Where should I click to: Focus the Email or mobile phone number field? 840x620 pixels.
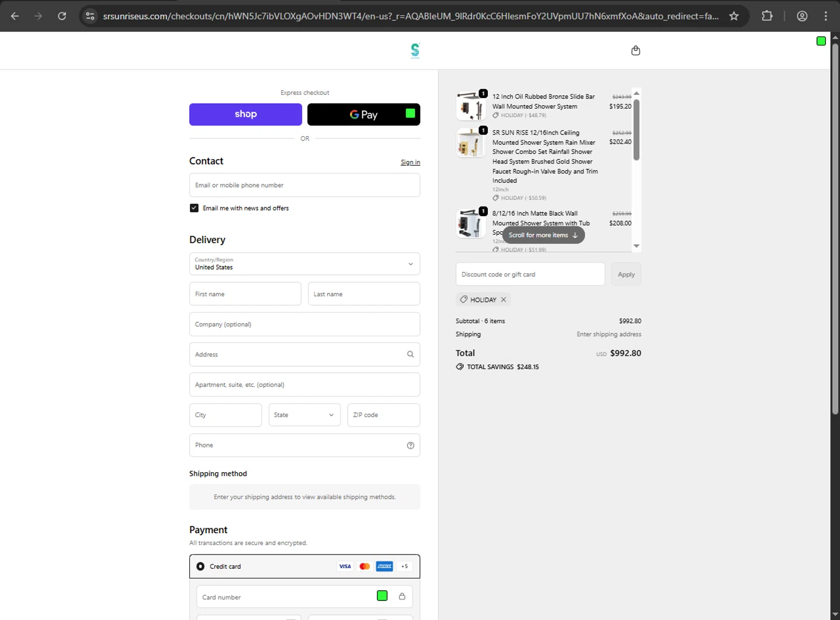(305, 185)
